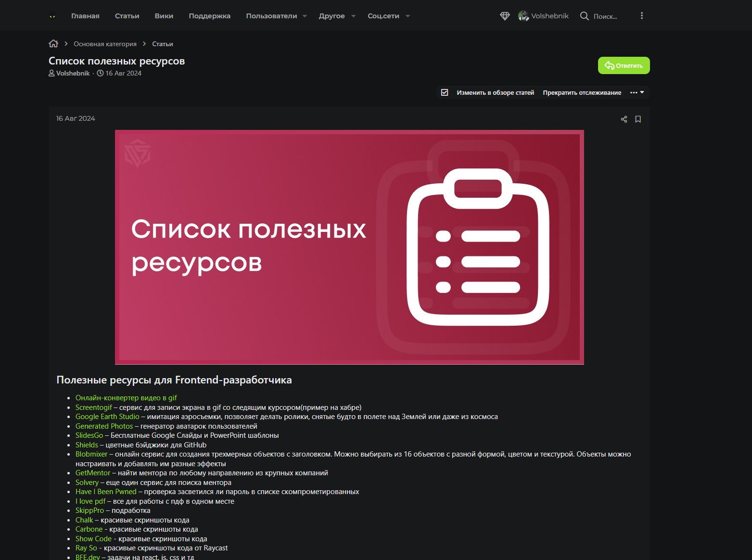This screenshot has width=752, height=560.
Task: Open the Ray So link
Action: point(86,548)
